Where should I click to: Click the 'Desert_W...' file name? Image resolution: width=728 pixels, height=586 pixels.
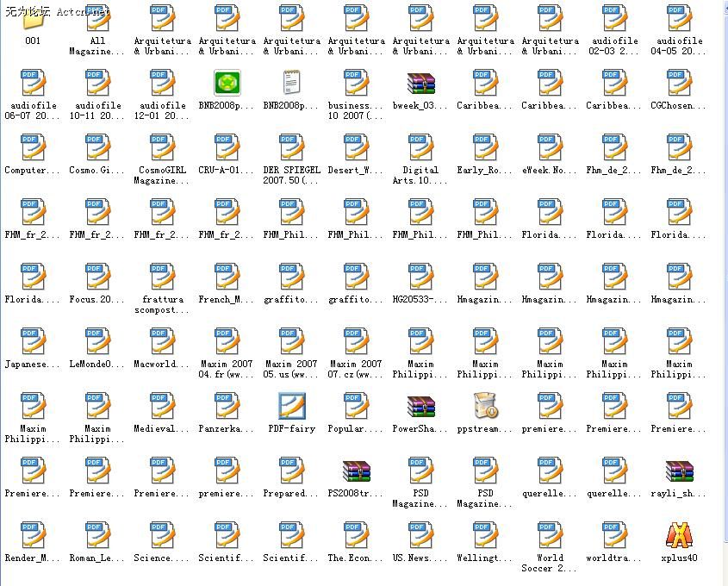tap(356, 171)
